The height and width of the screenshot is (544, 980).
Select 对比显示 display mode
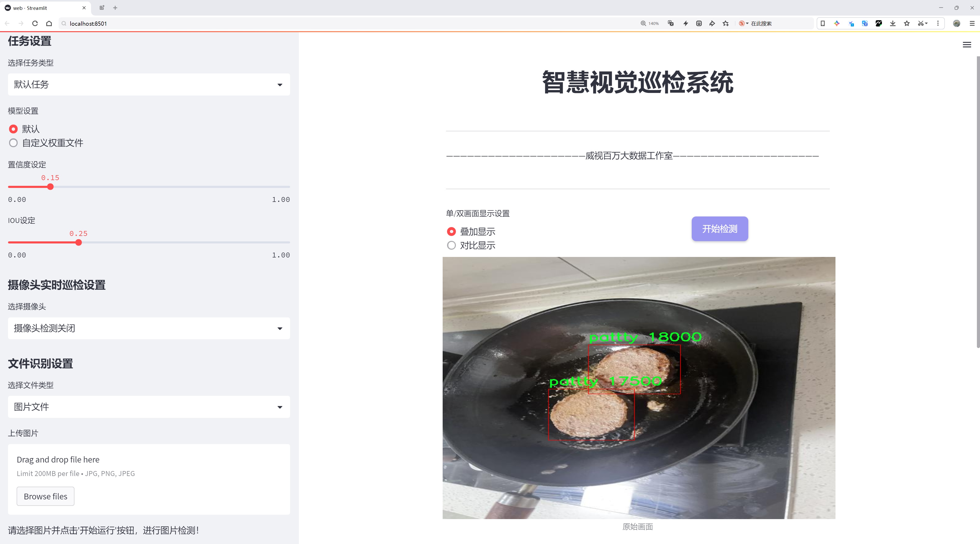click(451, 245)
